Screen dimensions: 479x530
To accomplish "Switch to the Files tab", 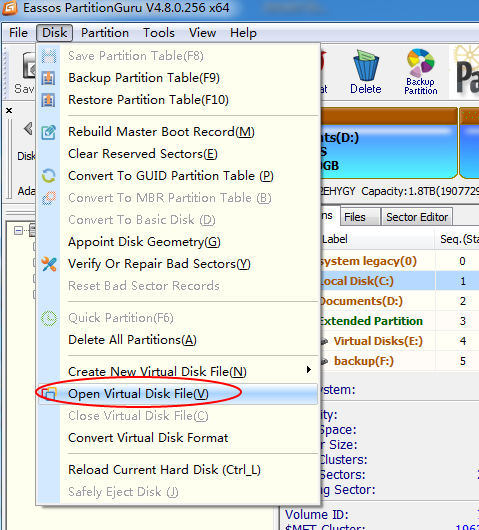I will pos(360,217).
